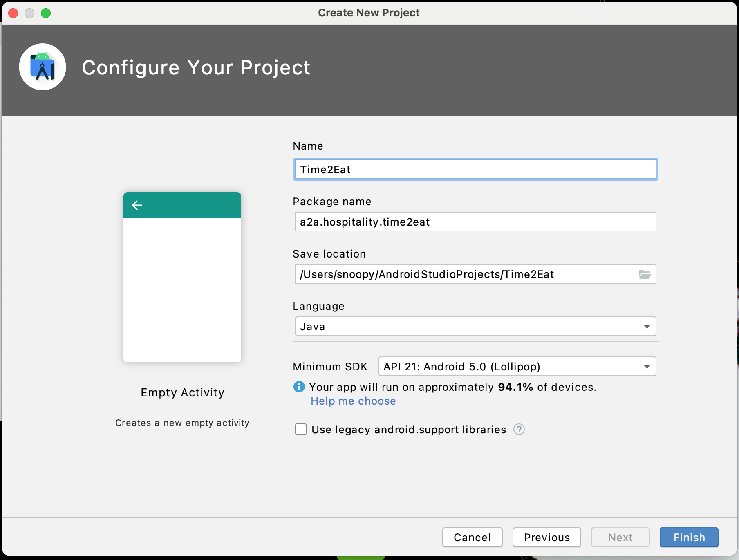Screen dimensions: 739x560
Task: Open the folder browse icon for Save location
Action: point(645,274)
